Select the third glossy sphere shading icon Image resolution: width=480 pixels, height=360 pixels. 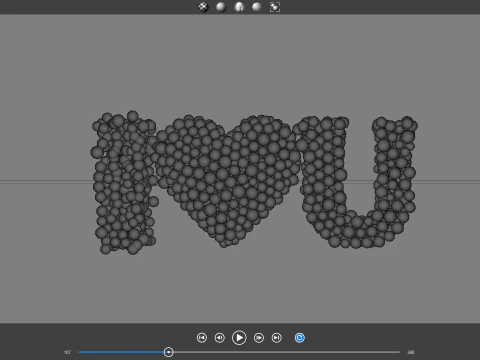pos(239,7)
